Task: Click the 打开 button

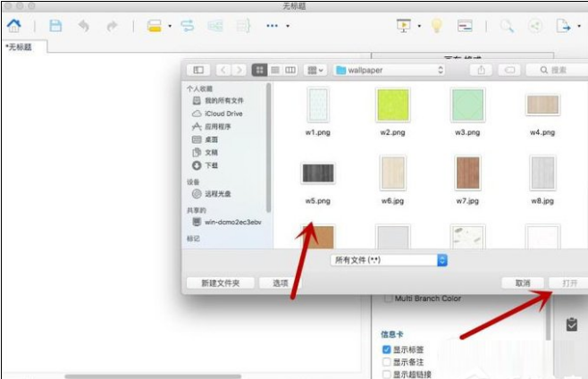Action: (568, 283)
